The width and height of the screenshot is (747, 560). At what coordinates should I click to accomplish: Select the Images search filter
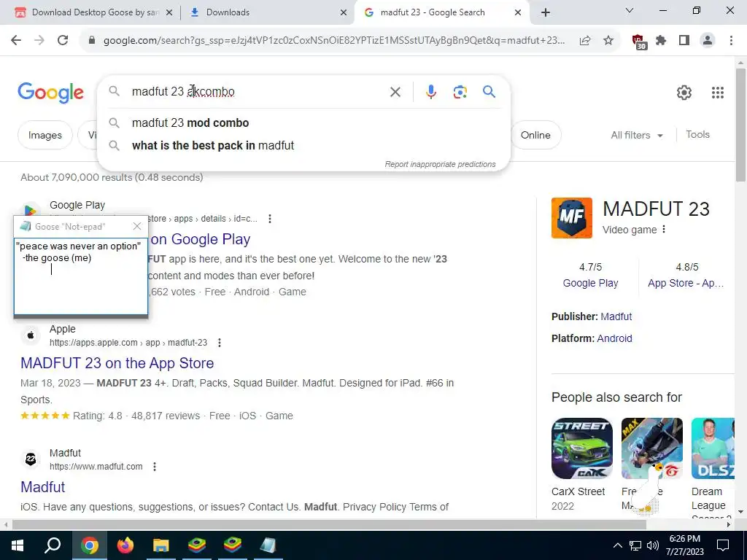coord(44,135)
